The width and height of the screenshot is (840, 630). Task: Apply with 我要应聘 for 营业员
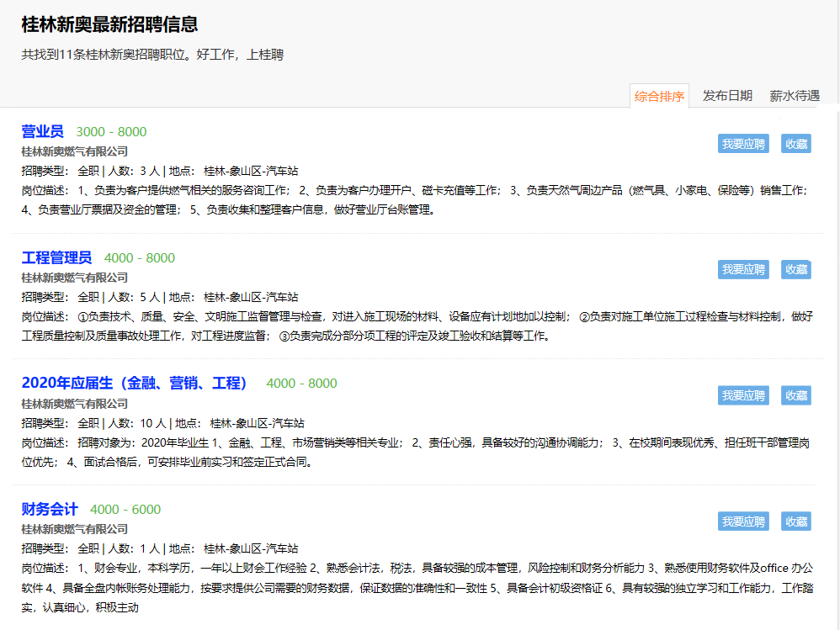point(743,144)
